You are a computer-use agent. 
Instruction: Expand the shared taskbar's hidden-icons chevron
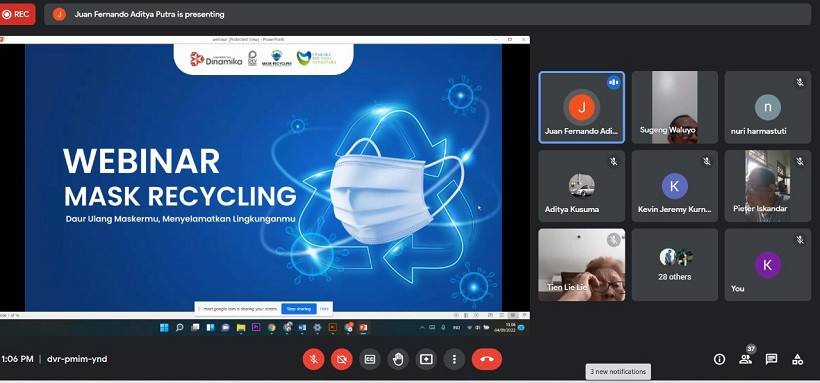422,328
